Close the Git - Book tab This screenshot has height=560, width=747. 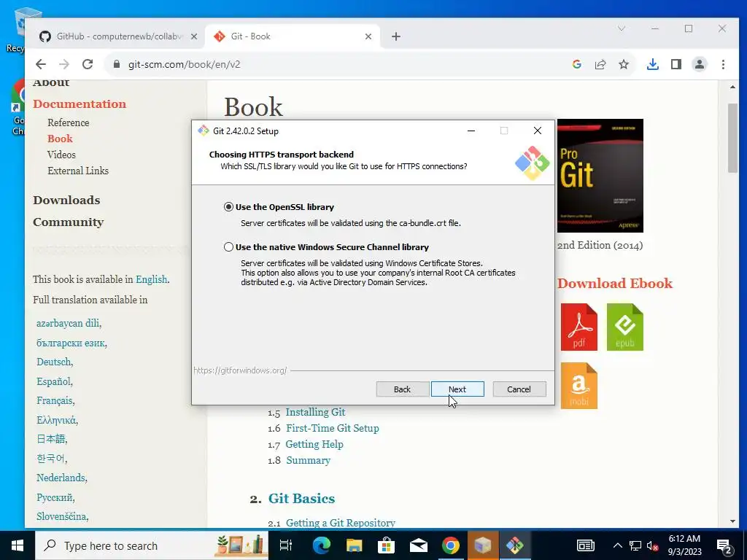point(368,36)
